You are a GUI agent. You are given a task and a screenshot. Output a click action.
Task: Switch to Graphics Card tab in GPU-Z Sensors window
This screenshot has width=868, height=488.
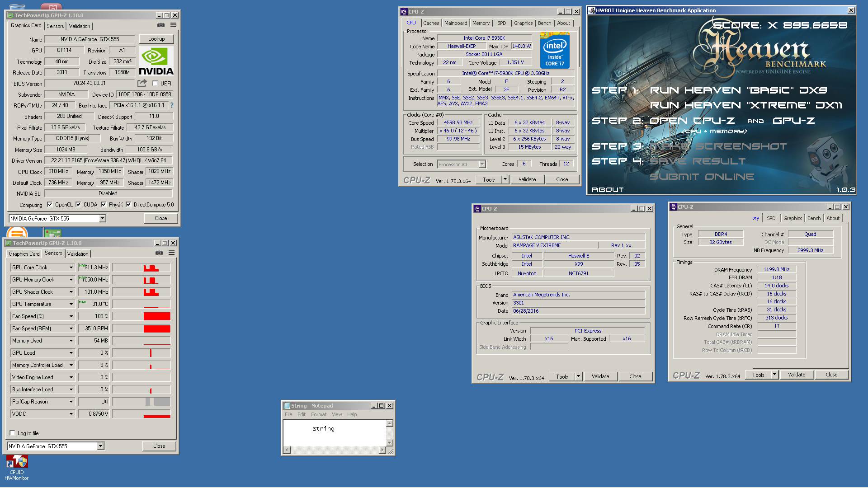pyautogui.click(x=24, y=254)
